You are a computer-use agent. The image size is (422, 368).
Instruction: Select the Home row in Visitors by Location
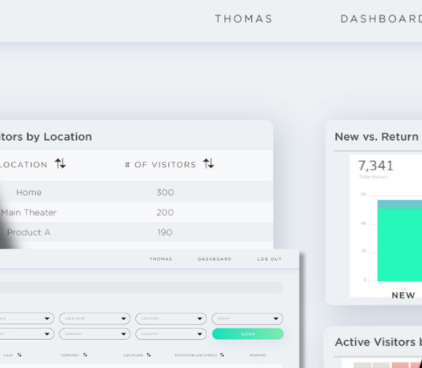point(136,192)
